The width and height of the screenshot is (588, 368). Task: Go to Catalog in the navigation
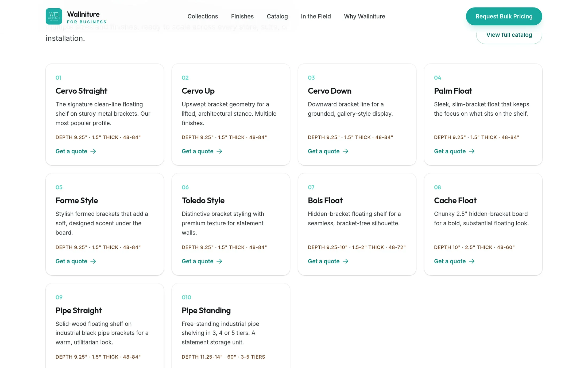tap(277, 16)
